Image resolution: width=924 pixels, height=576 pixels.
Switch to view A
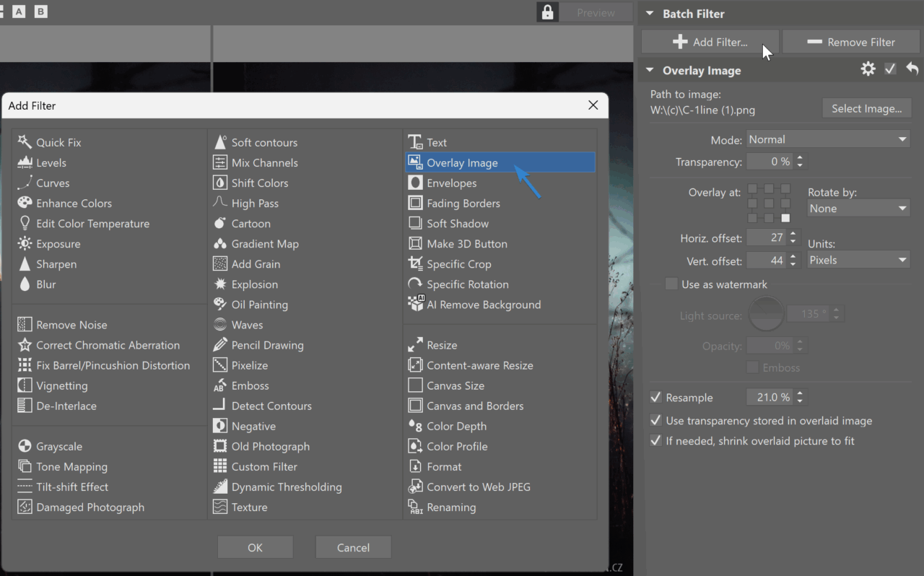coord(19,12)
